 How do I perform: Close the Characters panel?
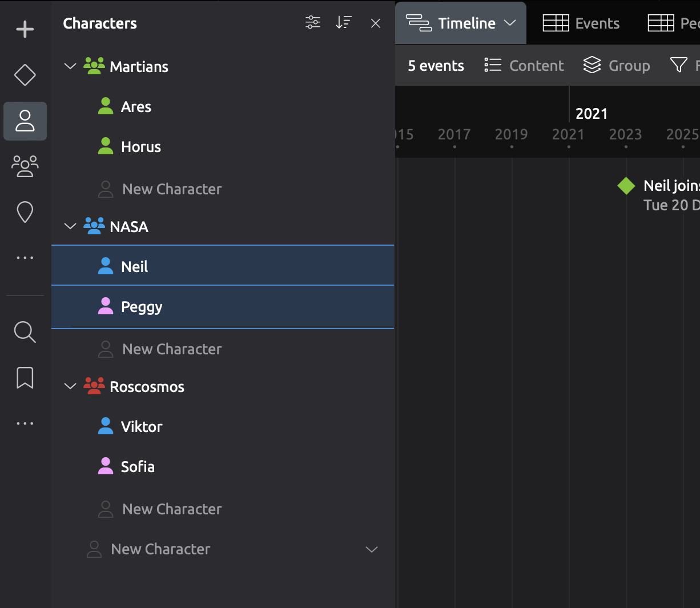pyautogui.click(x=375, y=23)
